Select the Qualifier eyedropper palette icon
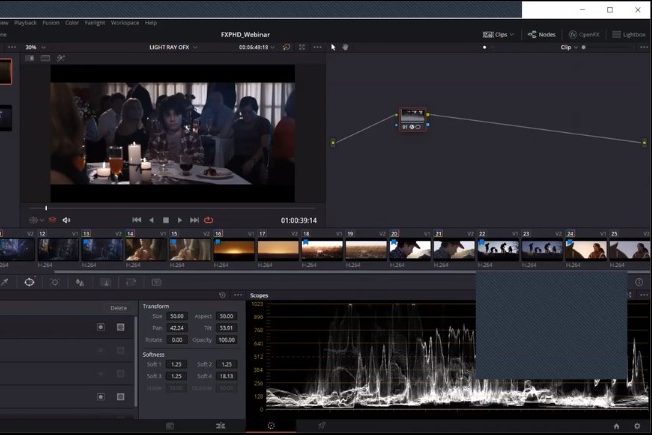Viewport: 652px width, 435px height. (x=4, y=282)
